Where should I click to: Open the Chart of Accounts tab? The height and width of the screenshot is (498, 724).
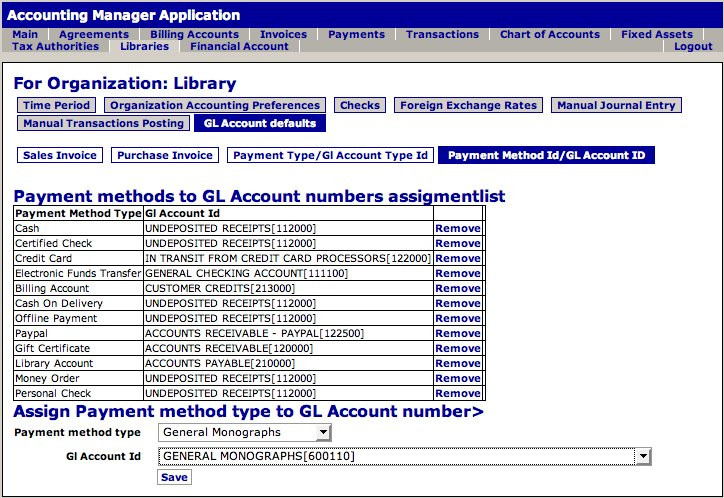[x=550, y=34]
